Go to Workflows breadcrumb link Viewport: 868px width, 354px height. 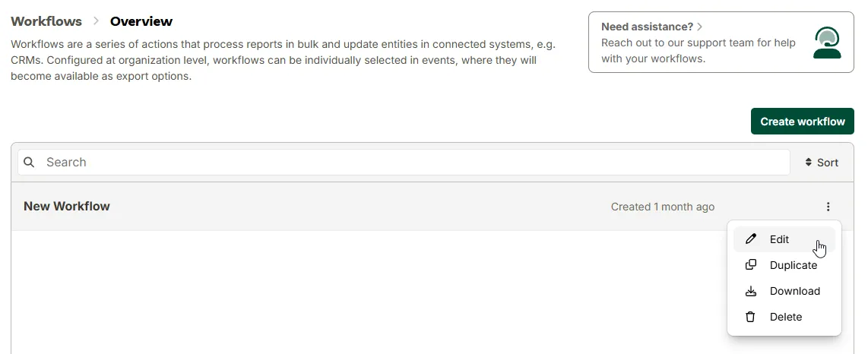pos(46,21)
